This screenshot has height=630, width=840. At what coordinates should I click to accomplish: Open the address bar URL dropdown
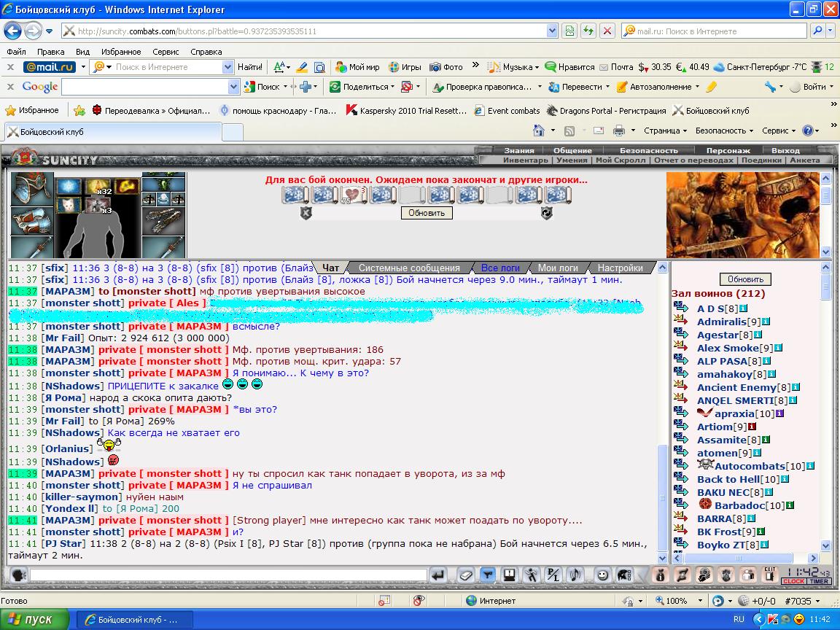(x=552, y=31)
